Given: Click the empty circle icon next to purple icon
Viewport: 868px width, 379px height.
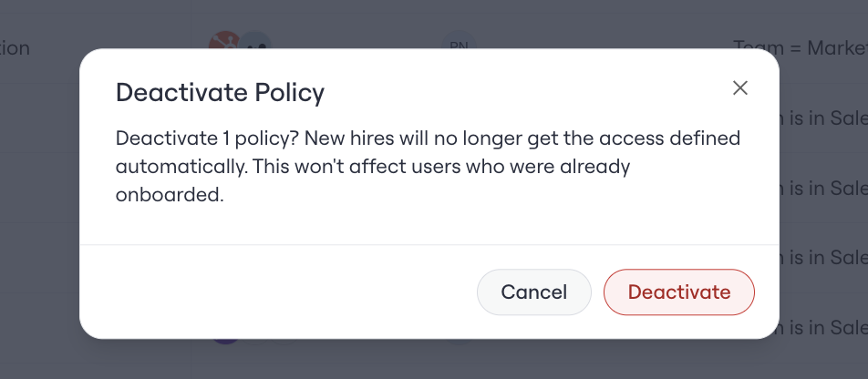Looking at the screenshot, I should click(x=255, y=342).
